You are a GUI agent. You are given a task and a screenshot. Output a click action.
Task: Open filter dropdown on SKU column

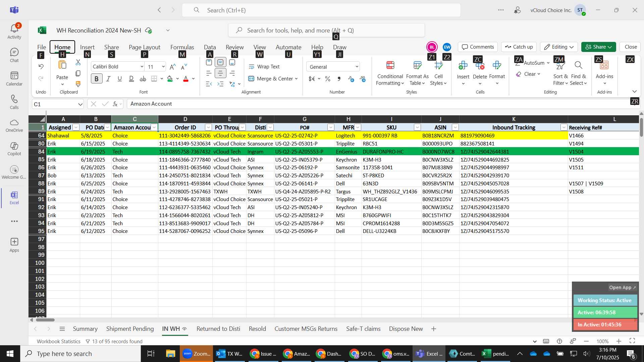pyautogui.click(x=417, y=127)
